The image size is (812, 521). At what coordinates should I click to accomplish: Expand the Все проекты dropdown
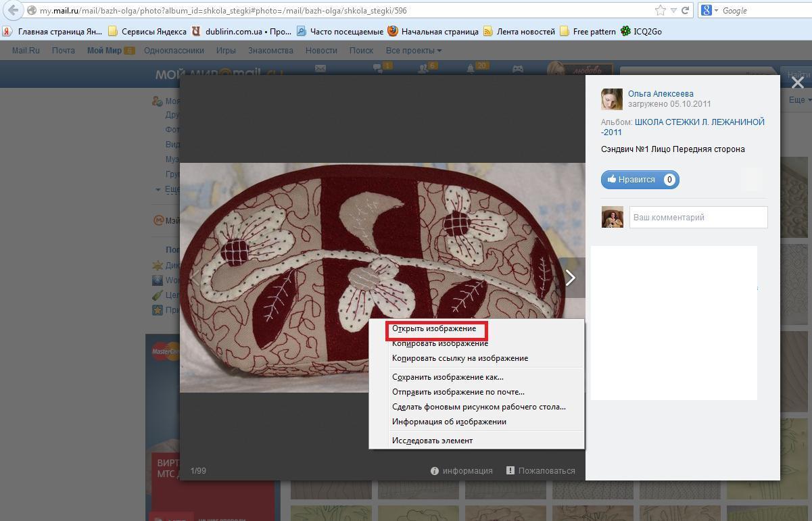point(414,50)
